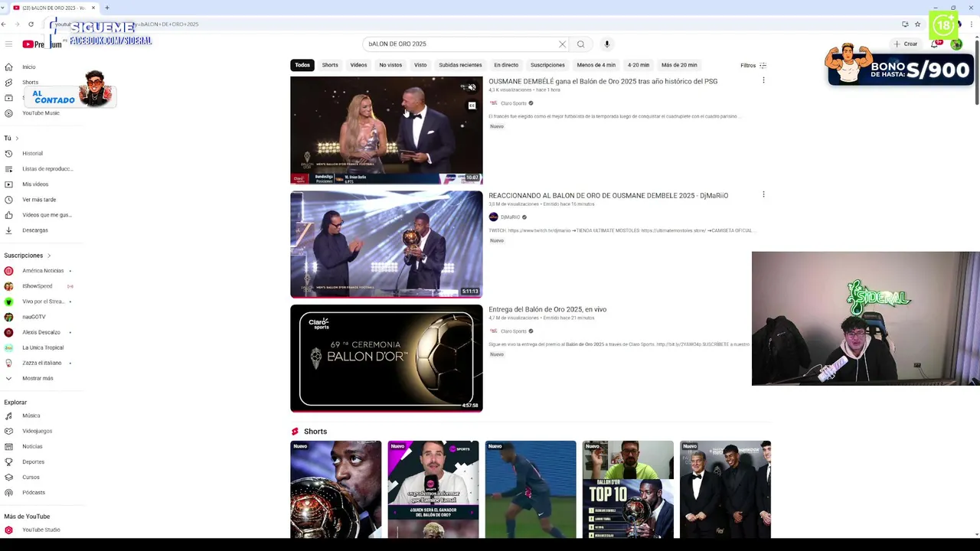
Task: Go back with browser arrow
Action: click(4, 24)
